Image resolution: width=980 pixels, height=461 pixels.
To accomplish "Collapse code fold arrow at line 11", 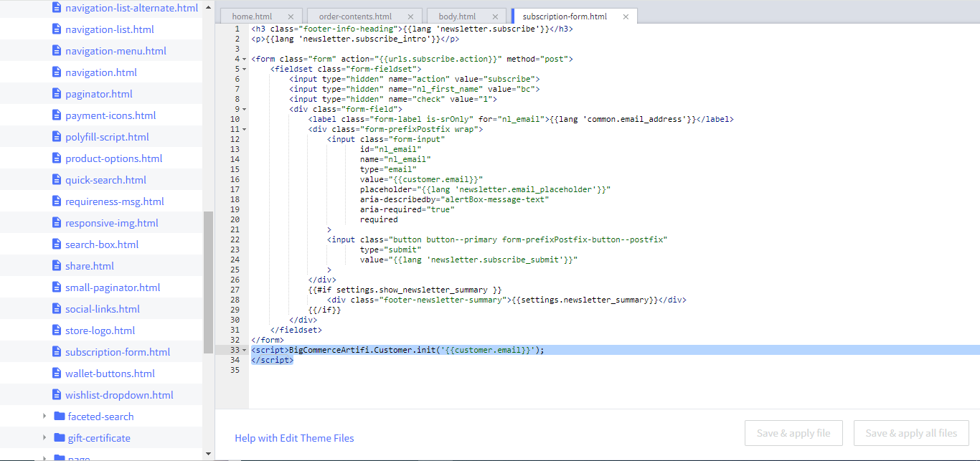I will click(245, 129).
